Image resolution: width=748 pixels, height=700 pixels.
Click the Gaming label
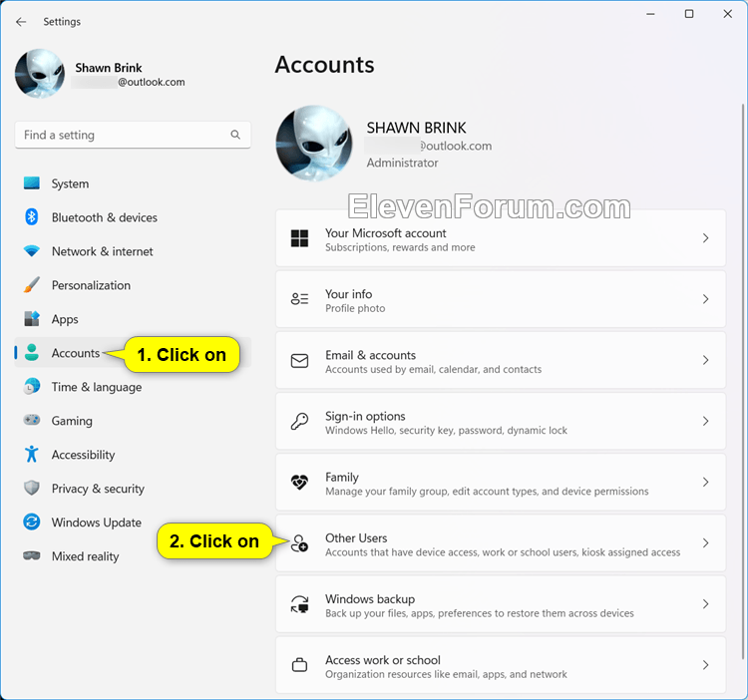pyautogui.click(x=72, y=421)
